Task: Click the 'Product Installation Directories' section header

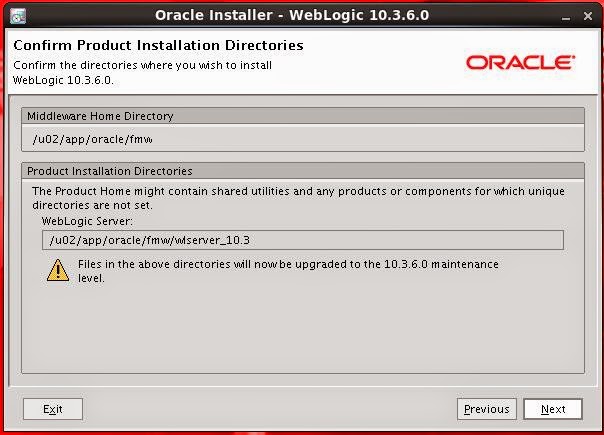Action: pyautogui.click(x=303, y=171)
